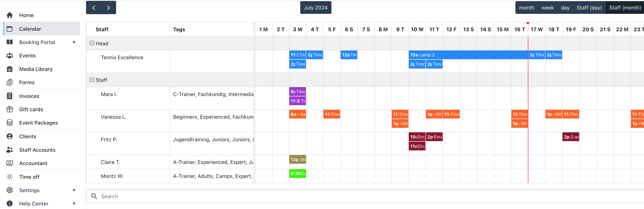Navigate to next month arrow

(109, 8)
